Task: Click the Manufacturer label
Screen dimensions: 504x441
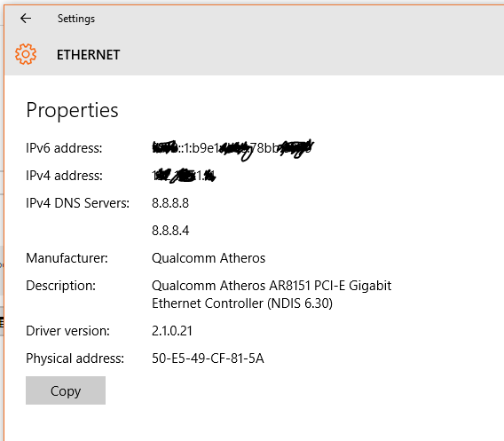Action: [67, 258]
